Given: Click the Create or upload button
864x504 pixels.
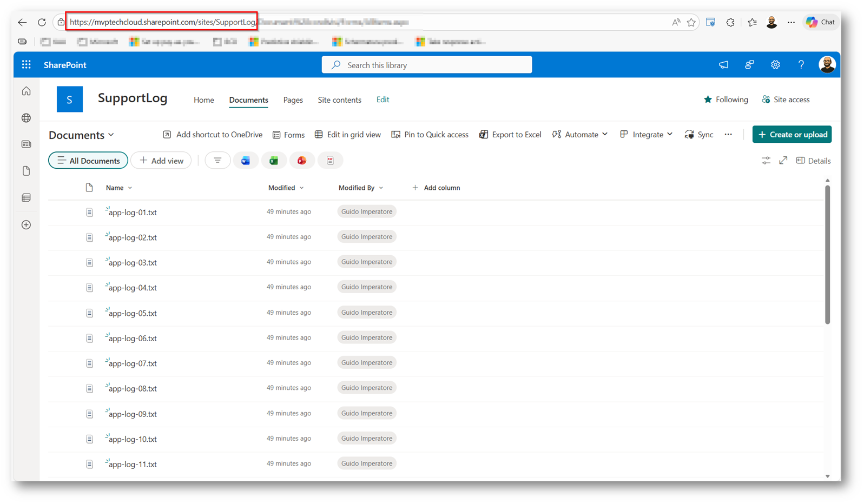Looking at the screenshot, I should [x=792, y=135].
